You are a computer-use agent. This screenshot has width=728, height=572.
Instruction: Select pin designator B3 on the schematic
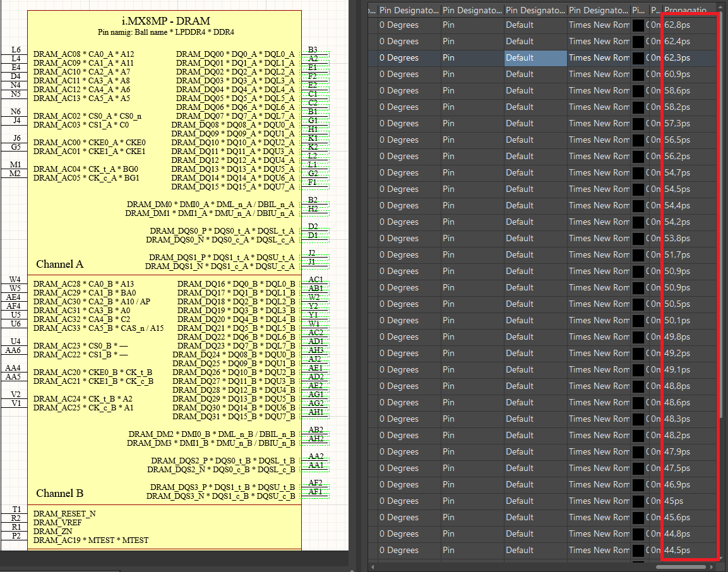pos(315,49)
